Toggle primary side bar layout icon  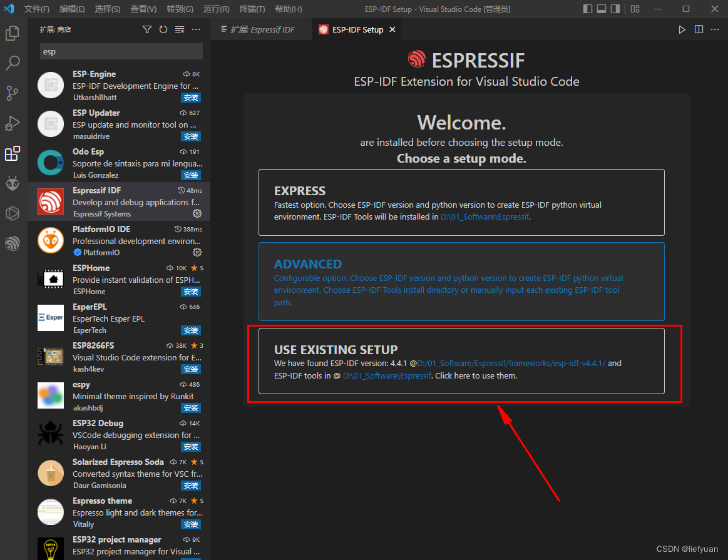(x=587, y=9)
